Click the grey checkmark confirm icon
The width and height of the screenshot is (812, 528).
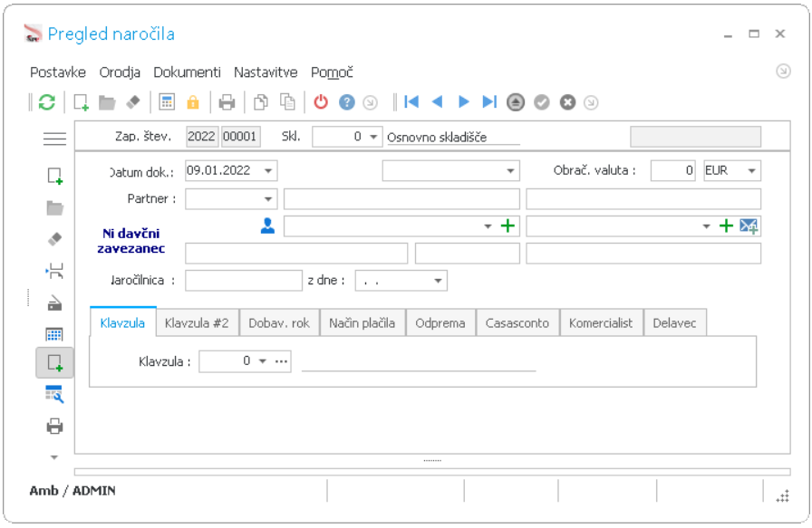pyautogui.click(x=542, y=102)
